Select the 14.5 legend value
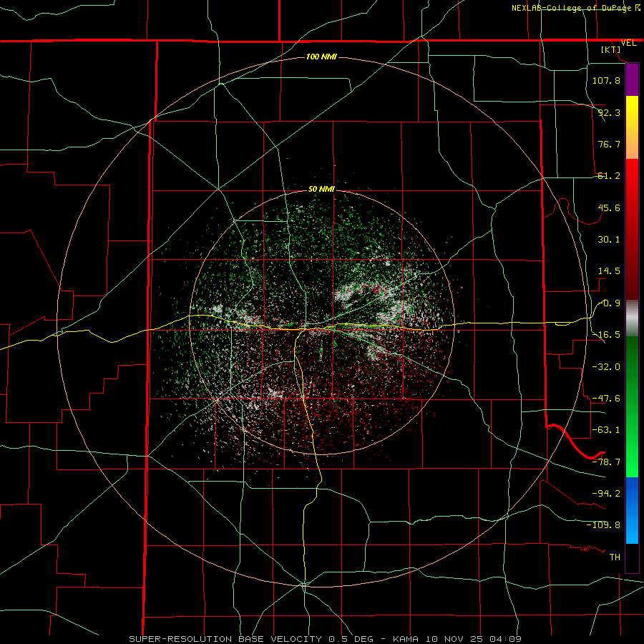The image size is (644, 644). click(609, 271)
